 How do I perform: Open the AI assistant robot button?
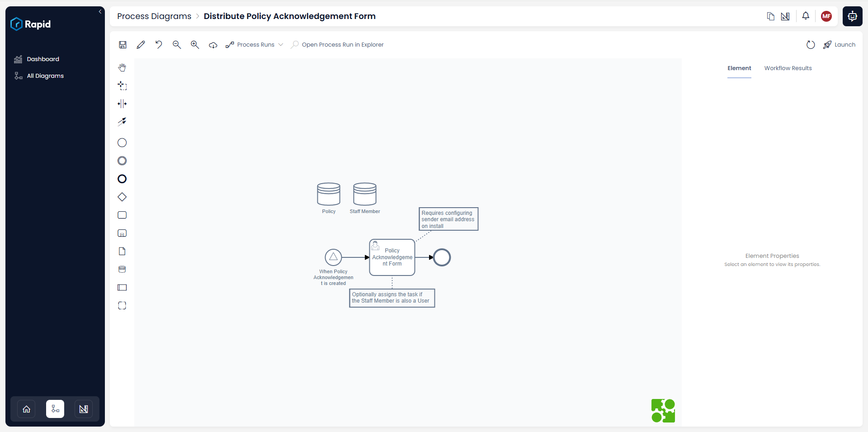852,16
